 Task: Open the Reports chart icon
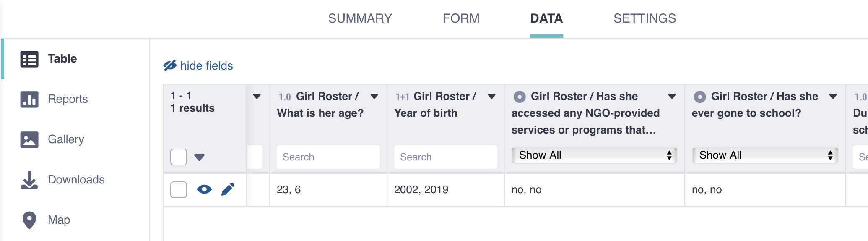[x=29, y=100]
